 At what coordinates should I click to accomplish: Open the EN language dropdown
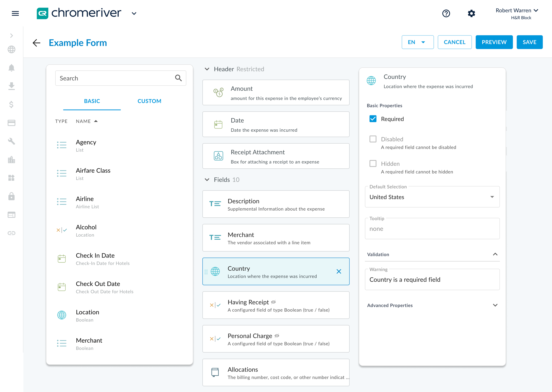tap(417, 42)
